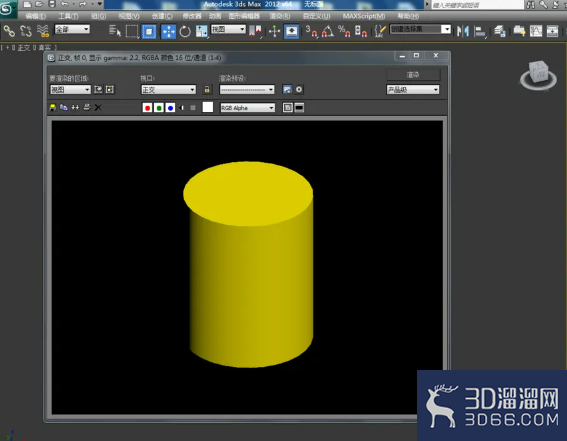Click the Undo arrow in title bar
This screenshot has height=441, width=567.
[x=64, y=4]
